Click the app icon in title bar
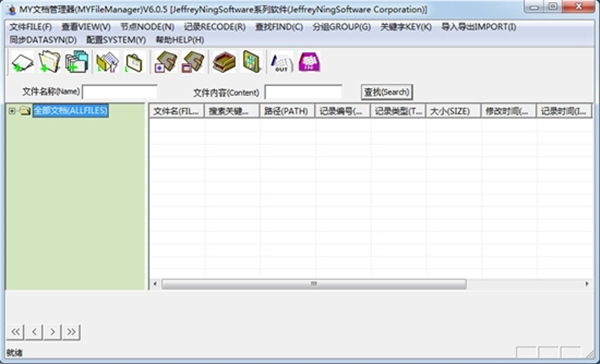 pyautogui.click(x=12, y=10)
